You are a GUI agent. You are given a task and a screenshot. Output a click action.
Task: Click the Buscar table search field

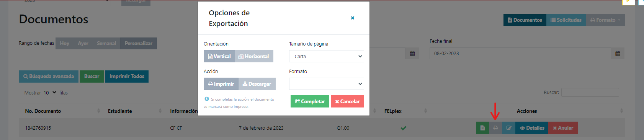click(590, 92)
